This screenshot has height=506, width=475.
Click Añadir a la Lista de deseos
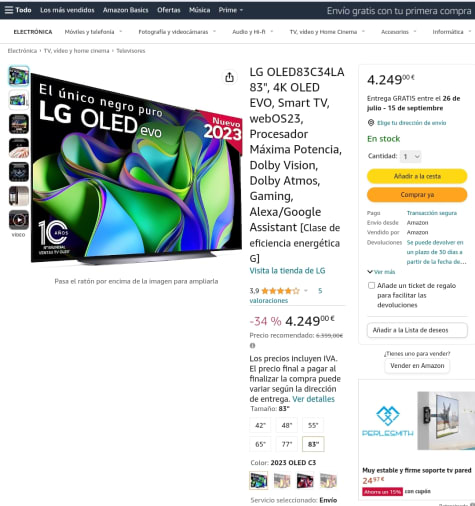click(x=417, y=330)
